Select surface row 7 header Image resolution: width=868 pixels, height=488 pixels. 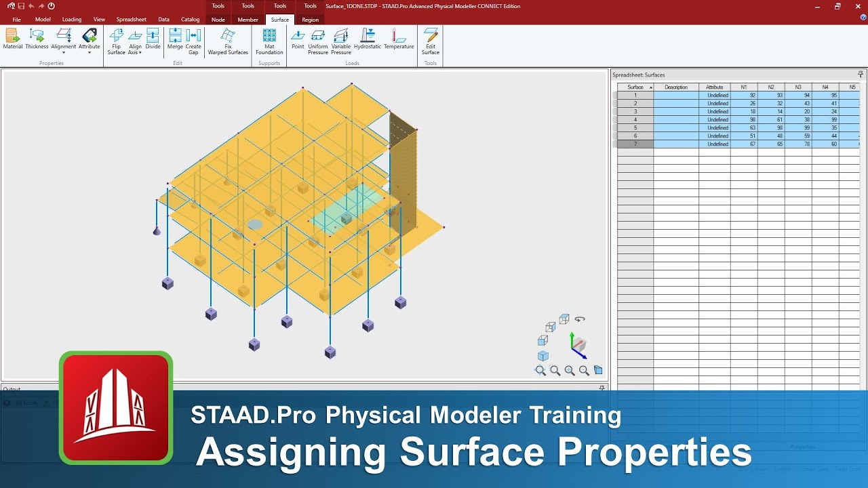coord(635,144)
